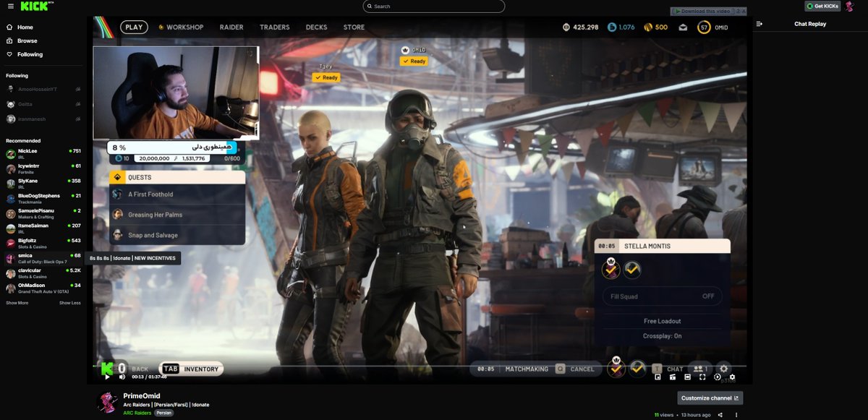Open picture-in-picture mini player icon
This screenshot has width=868, height=420.
658,377
